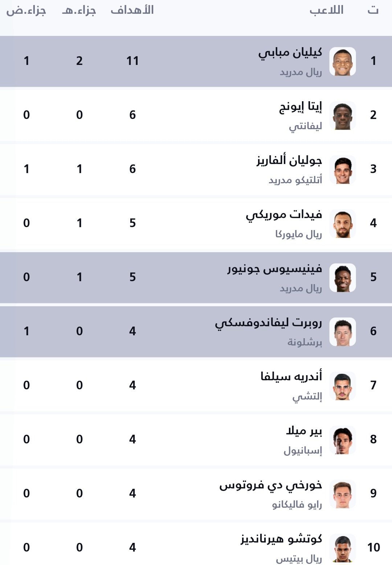Select Vedat Muriqi's headshot thumbnail
392x565 pixels.
pyautogui.click(x=342, y=224)
